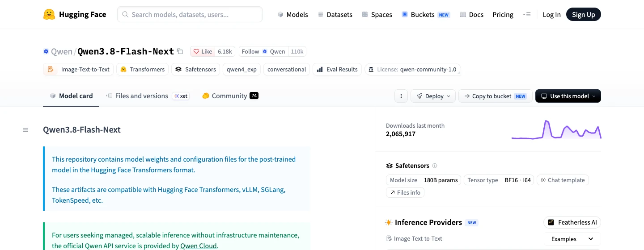Screen dimensions: 644x250
Task: Click the Hugging Face emoji logo
Action: pyautogui.click(x=49, y=14)
